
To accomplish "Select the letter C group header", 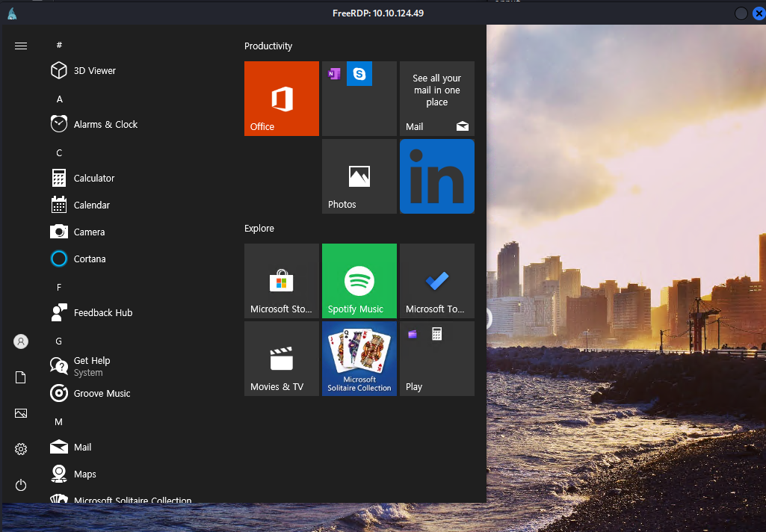I will pos(59,153).
